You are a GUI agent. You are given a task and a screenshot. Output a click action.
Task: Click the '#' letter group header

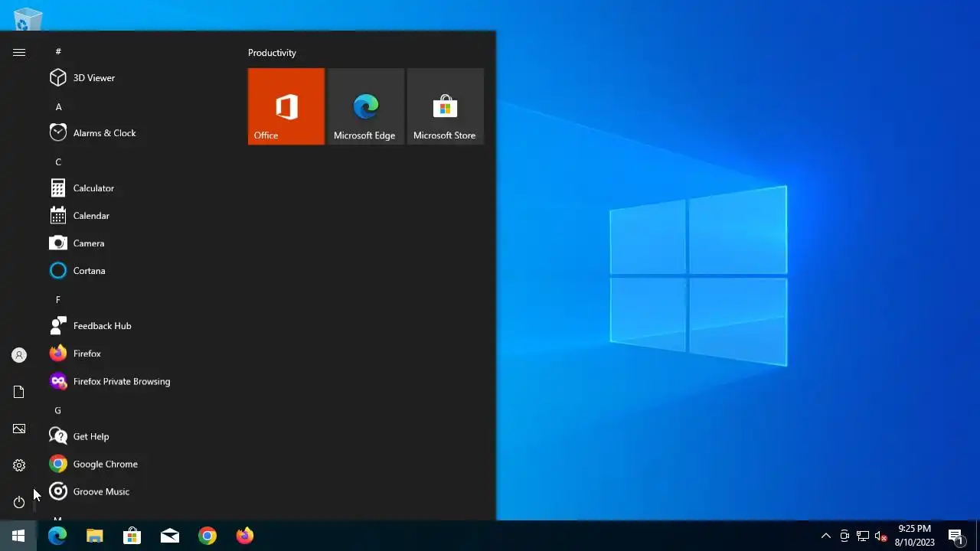[x=58, y=51]
